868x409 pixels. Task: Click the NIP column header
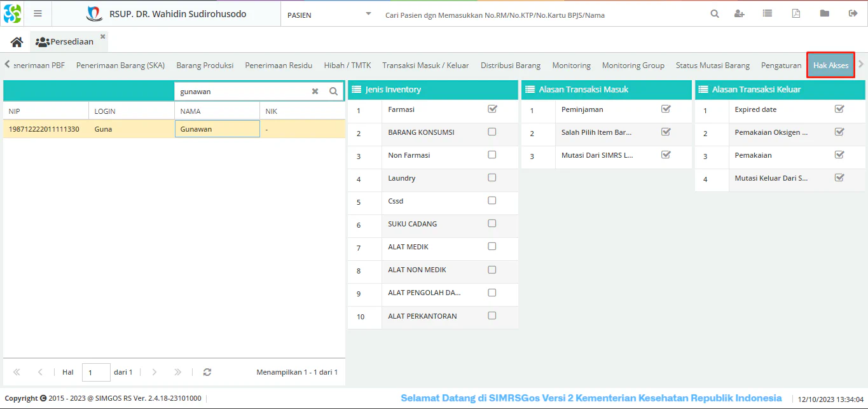[x=46, y=111]
